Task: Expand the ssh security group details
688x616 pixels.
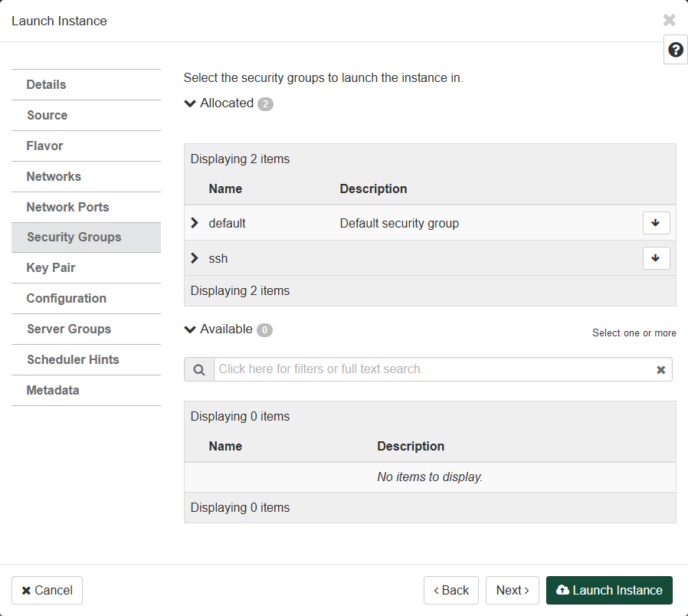Action: [195, 258]
